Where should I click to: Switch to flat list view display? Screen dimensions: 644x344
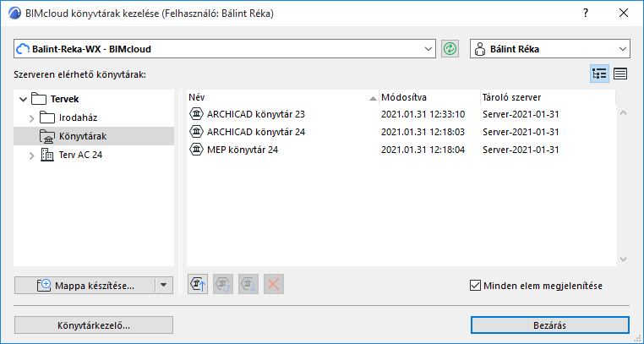(620, 74)
